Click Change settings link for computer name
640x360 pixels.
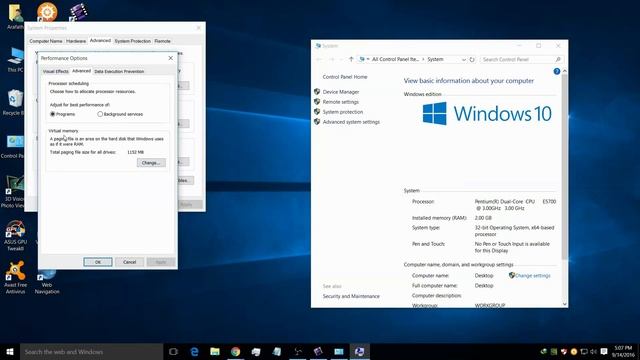[x=533, y=276]
